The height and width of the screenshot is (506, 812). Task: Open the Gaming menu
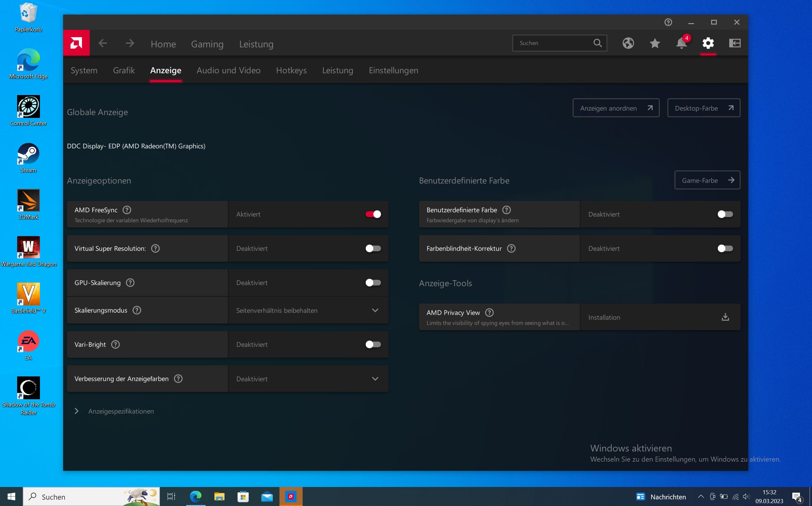click(x=207, y=44)
